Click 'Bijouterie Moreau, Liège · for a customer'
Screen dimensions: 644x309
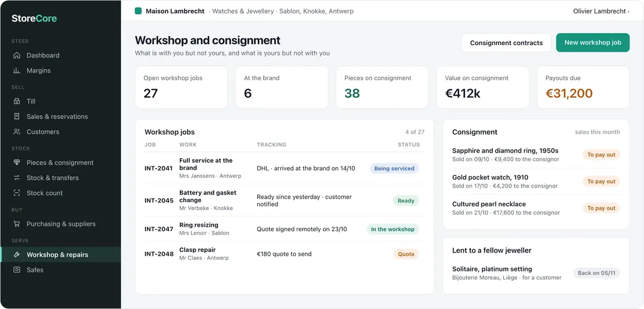pos(507,278)
